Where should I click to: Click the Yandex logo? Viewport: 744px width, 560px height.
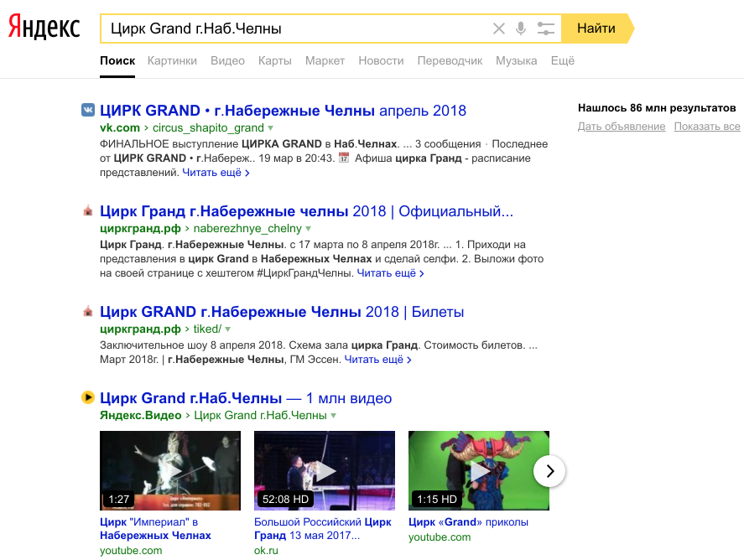pos(44,28)
